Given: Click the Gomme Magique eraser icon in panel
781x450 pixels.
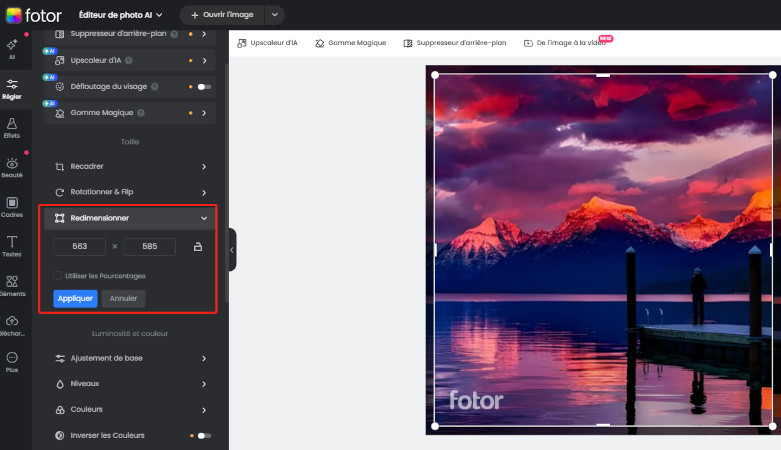Looking at the screenshot, I should tap(60, 113).
